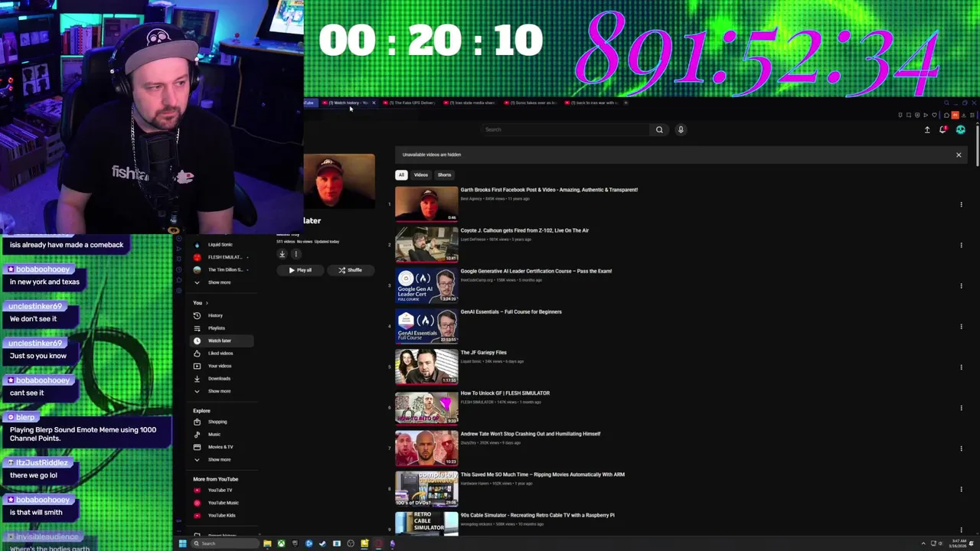Click the voice search microphone icon
The image size is (980, 551).
(681, 129)
